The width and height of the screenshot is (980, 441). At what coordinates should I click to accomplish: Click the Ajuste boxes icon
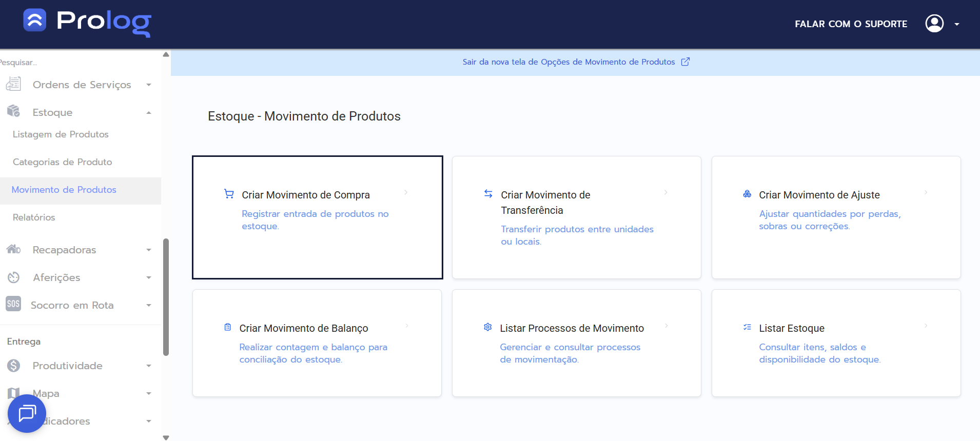point(747,194)
